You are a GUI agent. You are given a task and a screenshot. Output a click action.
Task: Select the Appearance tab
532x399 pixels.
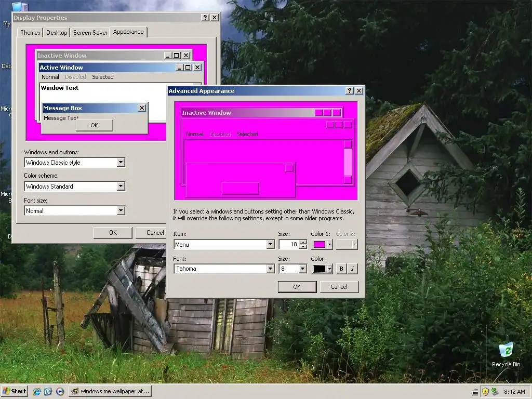128,32
